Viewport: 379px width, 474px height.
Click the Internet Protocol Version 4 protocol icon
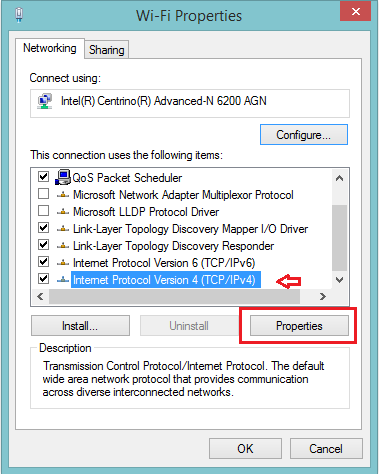coord(63,280)
